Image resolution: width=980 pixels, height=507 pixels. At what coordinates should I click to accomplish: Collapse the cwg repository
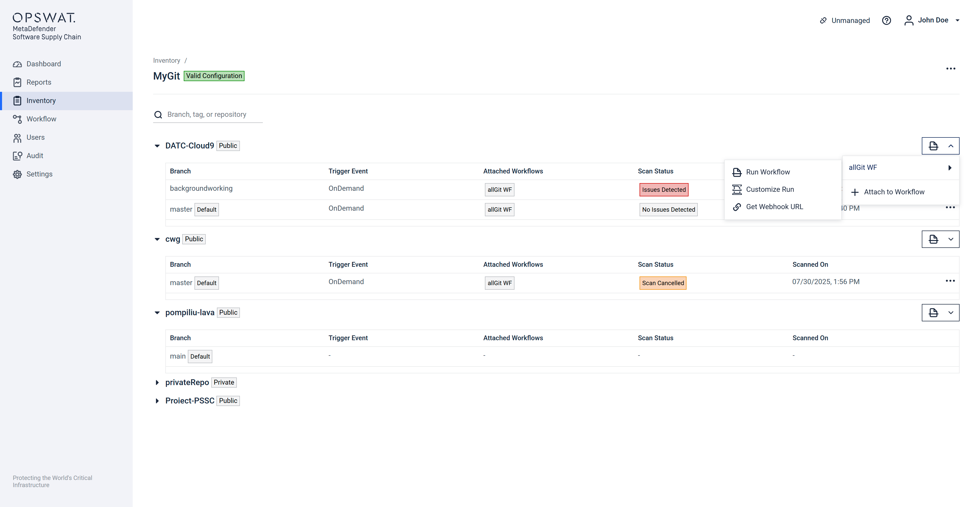157,239
